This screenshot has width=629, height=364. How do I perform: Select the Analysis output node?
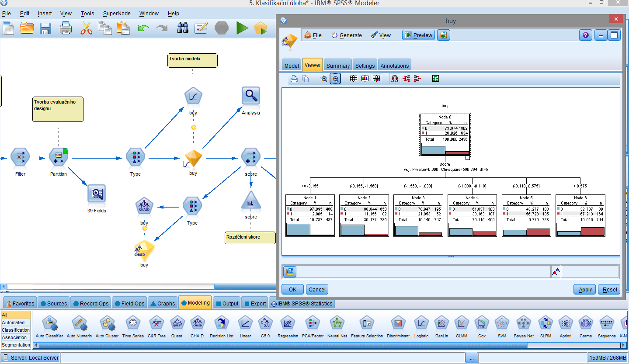[251, 96]
